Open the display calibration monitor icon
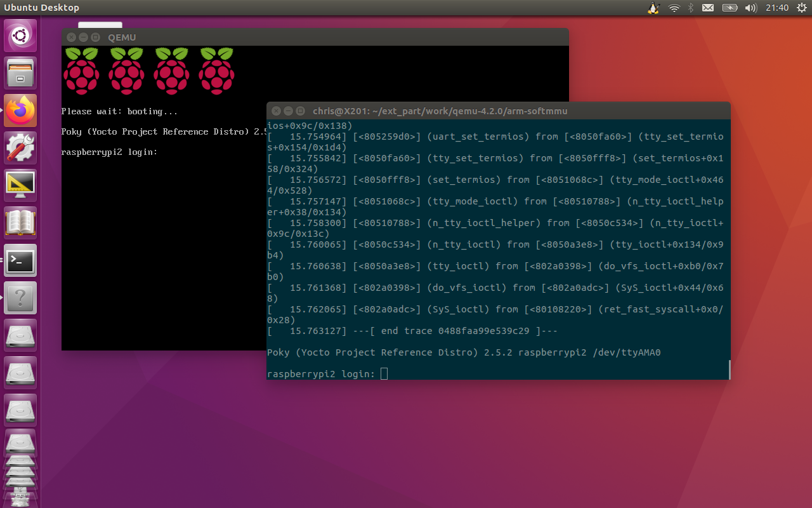812x508 pixels. pos(19,184)
